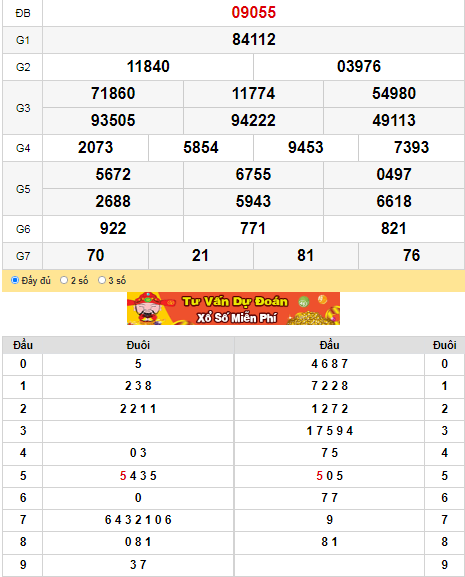Click the tail values '0 8 1'
This screenshot has width=465, height=577.
(138, 542)
